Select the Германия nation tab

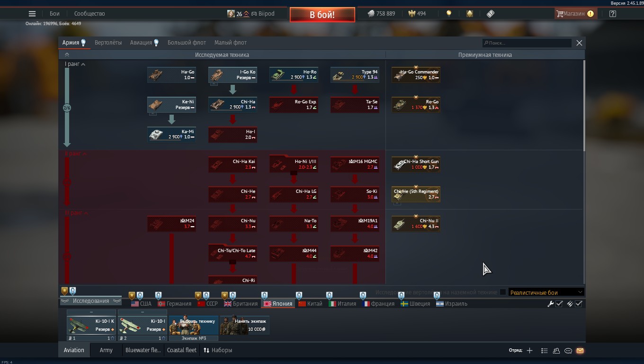(174, 304)
